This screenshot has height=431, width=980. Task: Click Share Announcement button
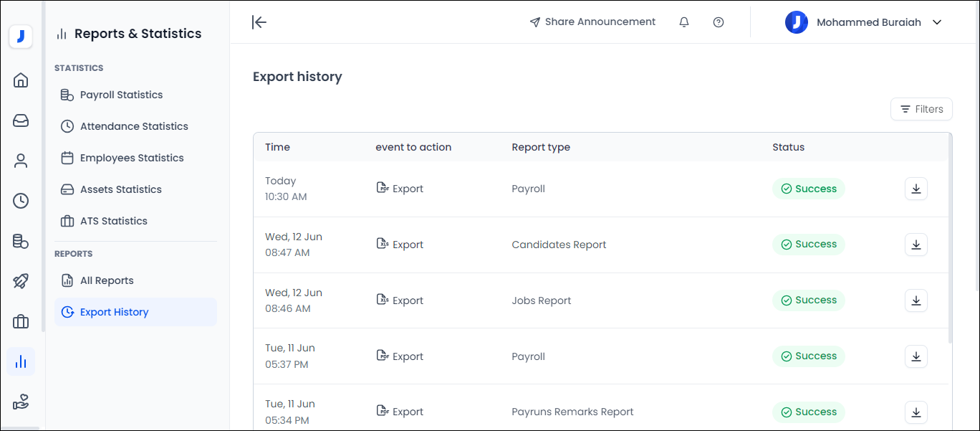point(592,22)
